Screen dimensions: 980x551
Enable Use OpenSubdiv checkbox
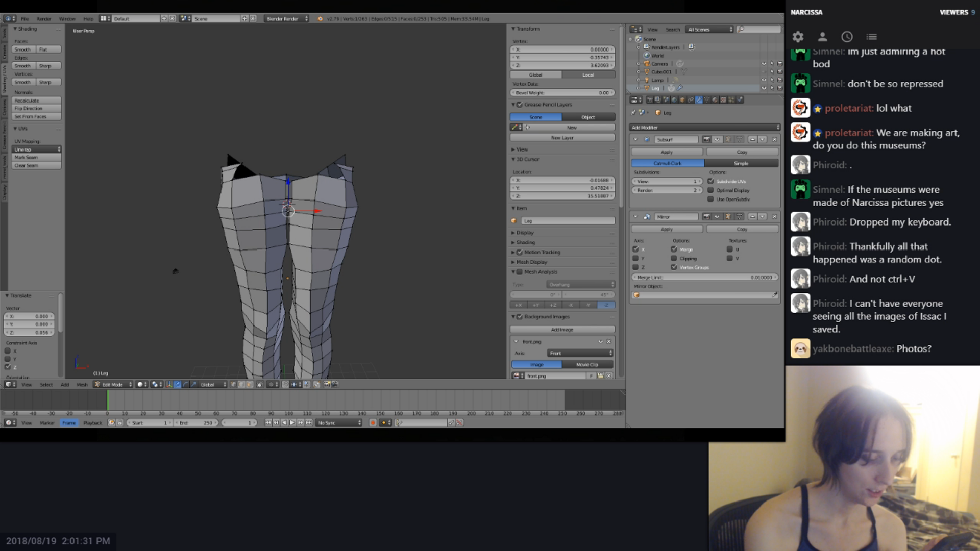[x=710, y=199]
